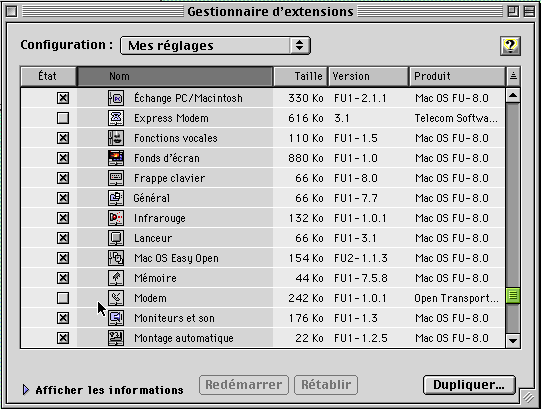Sort list by the Version column header
This screenshot has height=409, width=541.
[368, 76]
